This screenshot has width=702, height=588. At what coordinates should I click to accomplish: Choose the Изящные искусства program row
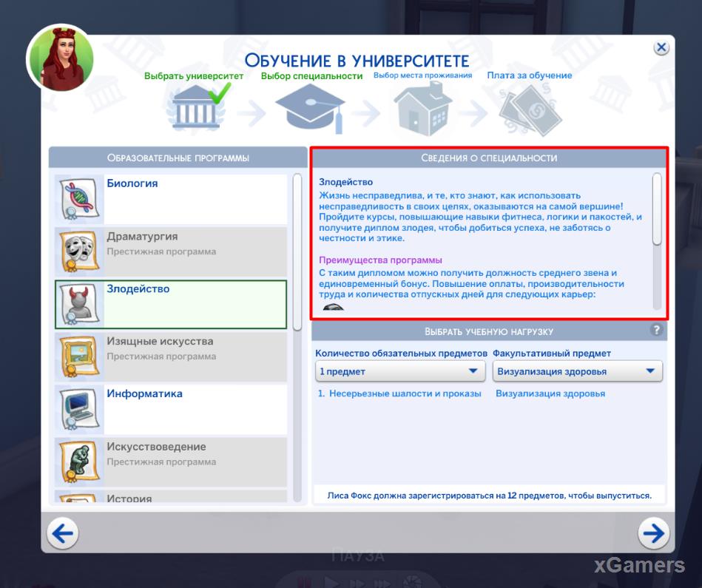[x=171, y=356]
